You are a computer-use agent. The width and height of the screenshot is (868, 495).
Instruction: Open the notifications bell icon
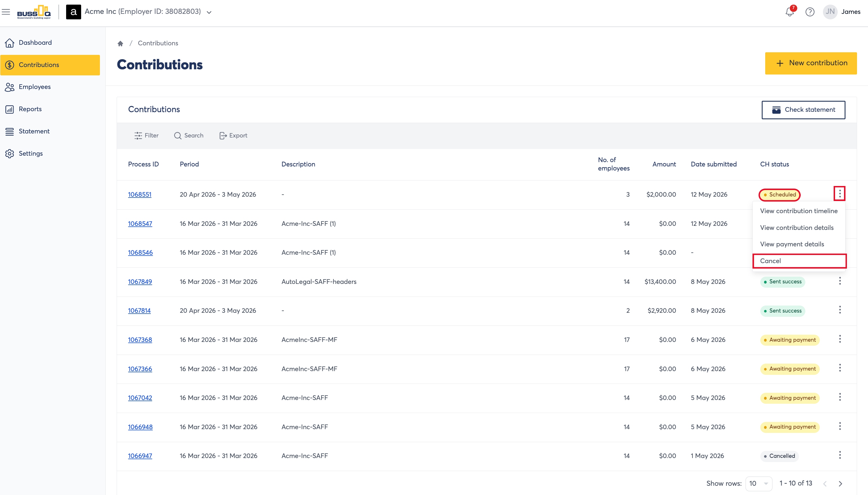(x=789, y=12)
